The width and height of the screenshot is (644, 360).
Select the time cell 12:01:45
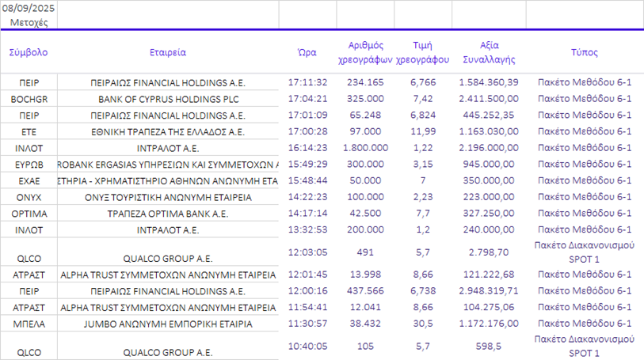click(x=307, y=275)
